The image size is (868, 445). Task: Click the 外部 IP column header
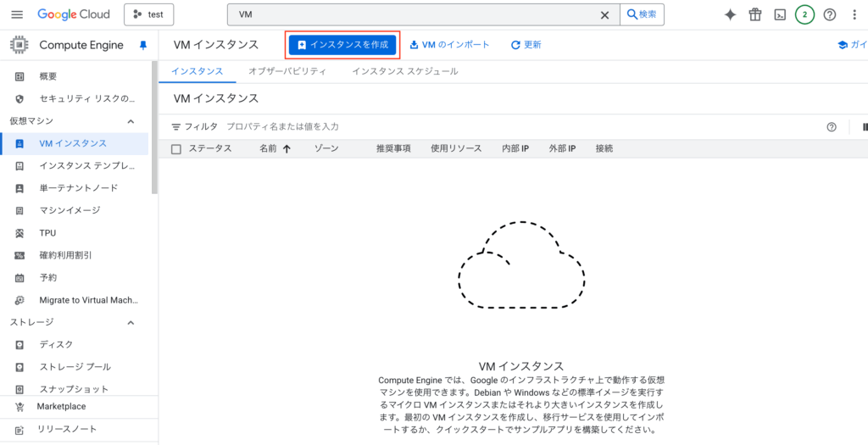(x=563, y=149)
